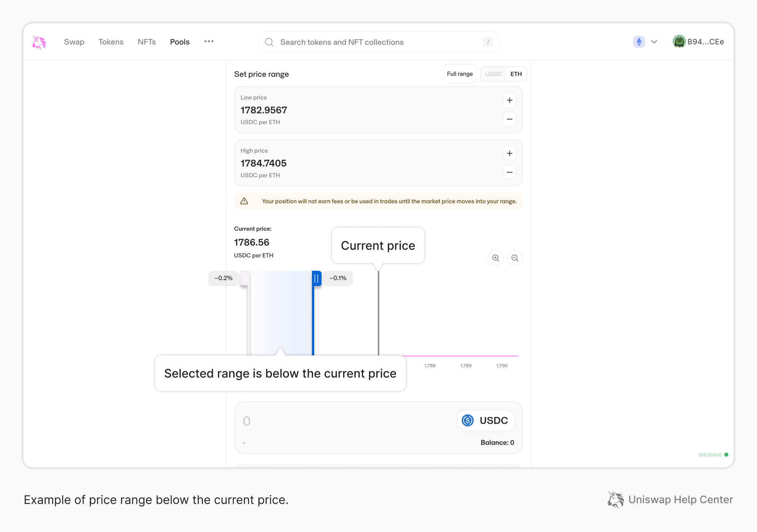
Task: Zoom out on the liquidity chart
Action: point(515,258)
